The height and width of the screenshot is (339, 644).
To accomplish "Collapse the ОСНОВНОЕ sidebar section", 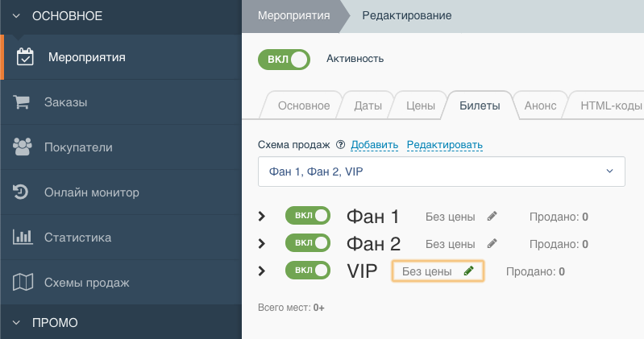I will (x=16, y=16).
